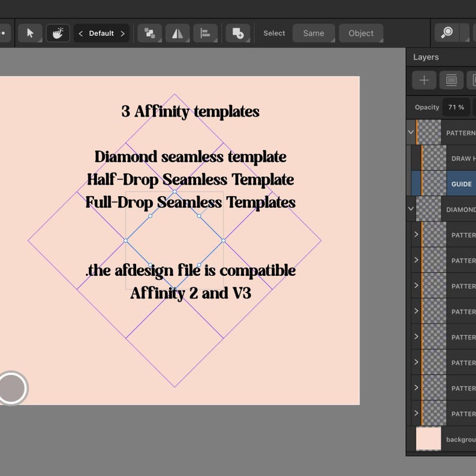This screenshot has width=476, height=476.
Task: Add a new layer with plus icon
Action: 424,80
